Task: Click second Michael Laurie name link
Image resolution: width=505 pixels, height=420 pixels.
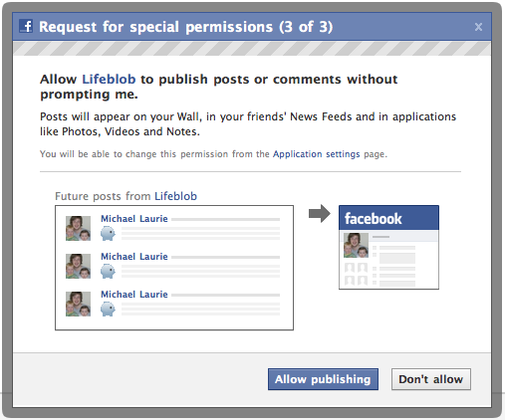Action: [134, 257]
